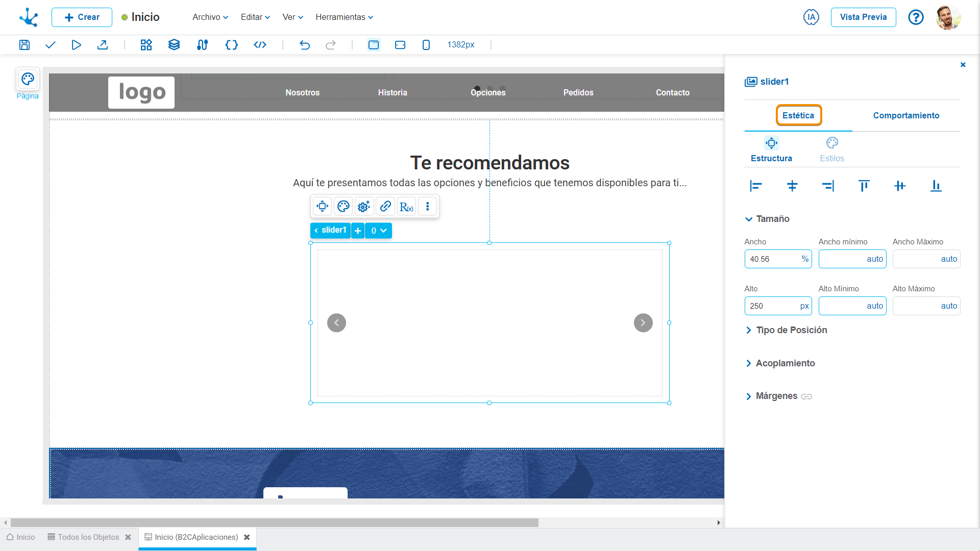Click link icon in floating toolbar

385,207
